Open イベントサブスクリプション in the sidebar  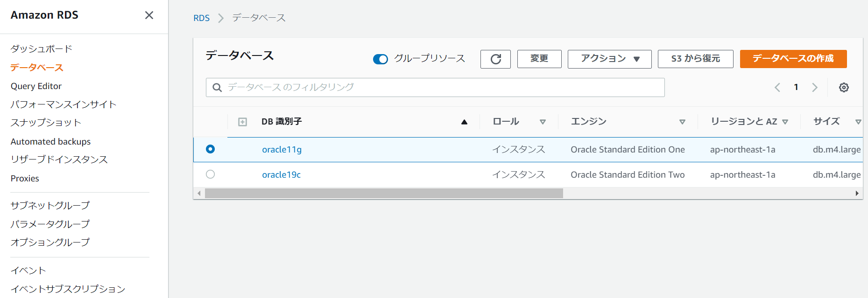tap(68, 289)
